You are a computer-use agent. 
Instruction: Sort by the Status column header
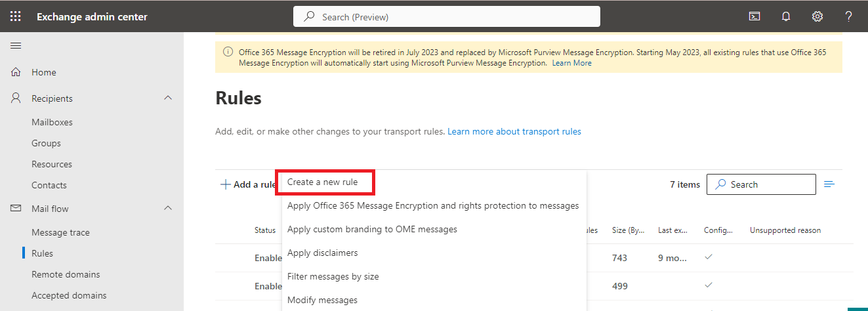[265, 230]
